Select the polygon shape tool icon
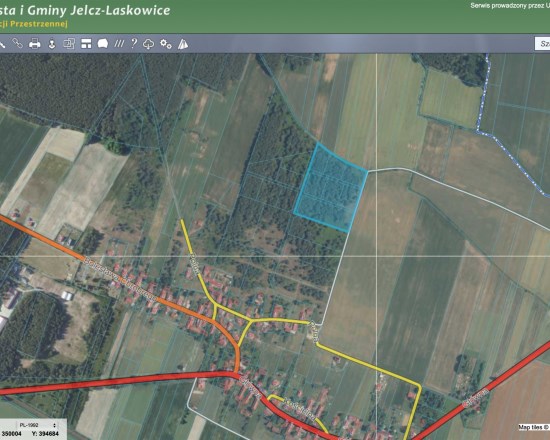The image size is (550, 440). coord(103,44)
